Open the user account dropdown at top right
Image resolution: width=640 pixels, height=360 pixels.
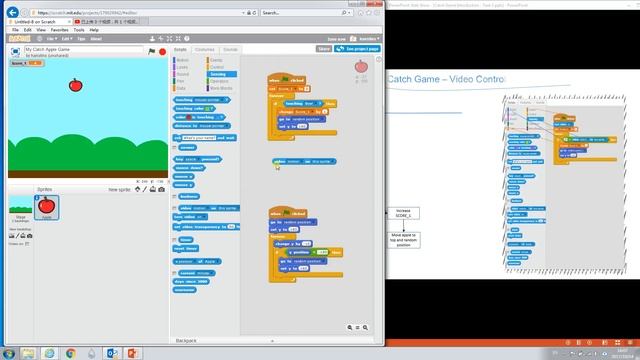point(369,39)
